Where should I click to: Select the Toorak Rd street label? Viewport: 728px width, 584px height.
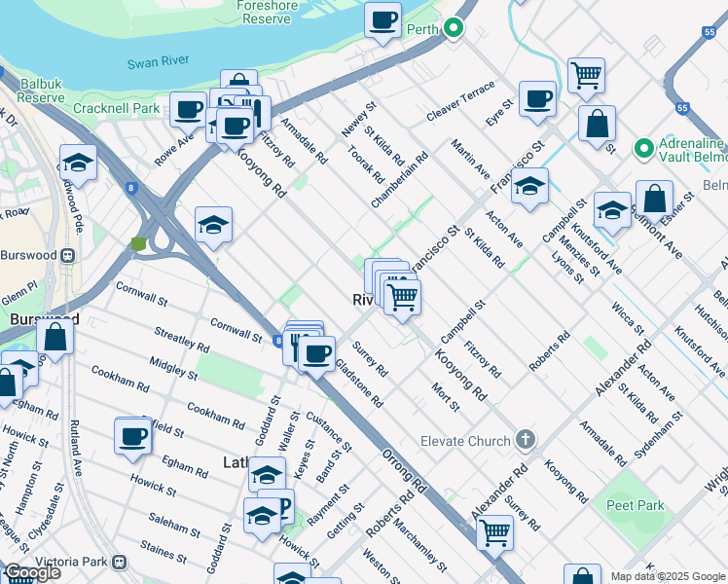point(366,164)
